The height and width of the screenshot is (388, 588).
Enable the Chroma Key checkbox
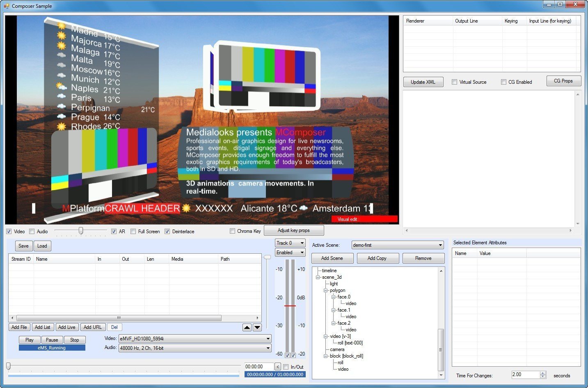233,231
